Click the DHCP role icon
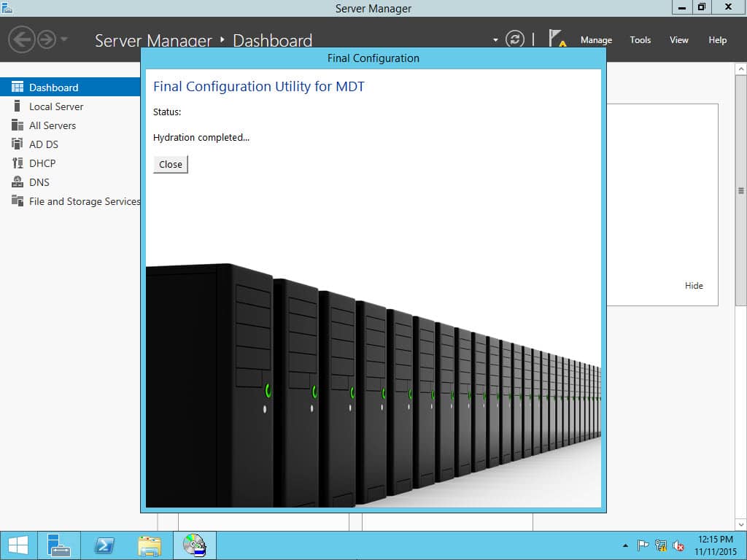 pos(18,163)
